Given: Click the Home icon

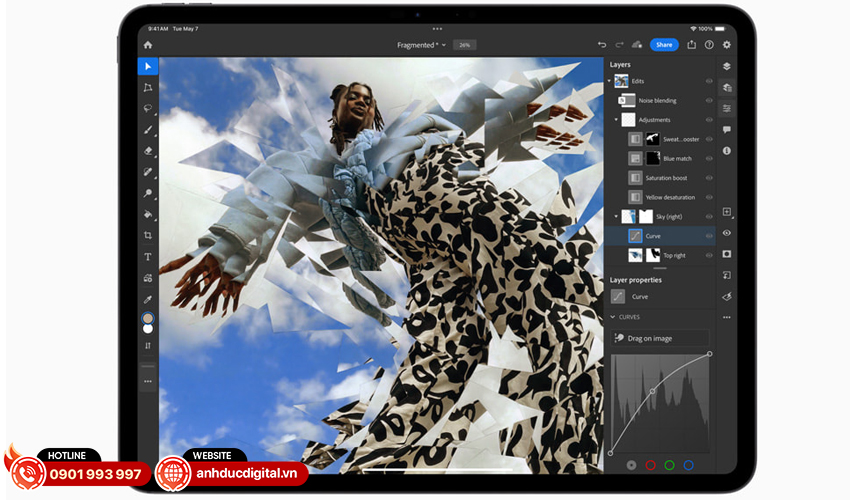Looking at the screenshot, I should click(148, 45).
